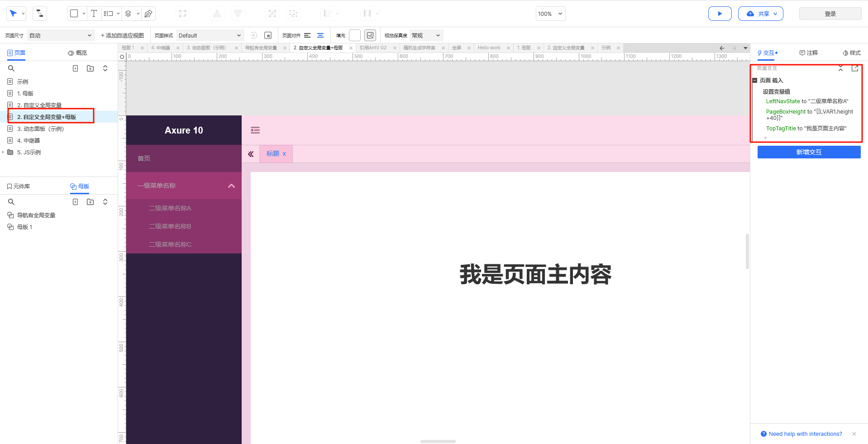The image size is (868, 444).
Task: Search pages using the magnifier icon
Action: 11,68
